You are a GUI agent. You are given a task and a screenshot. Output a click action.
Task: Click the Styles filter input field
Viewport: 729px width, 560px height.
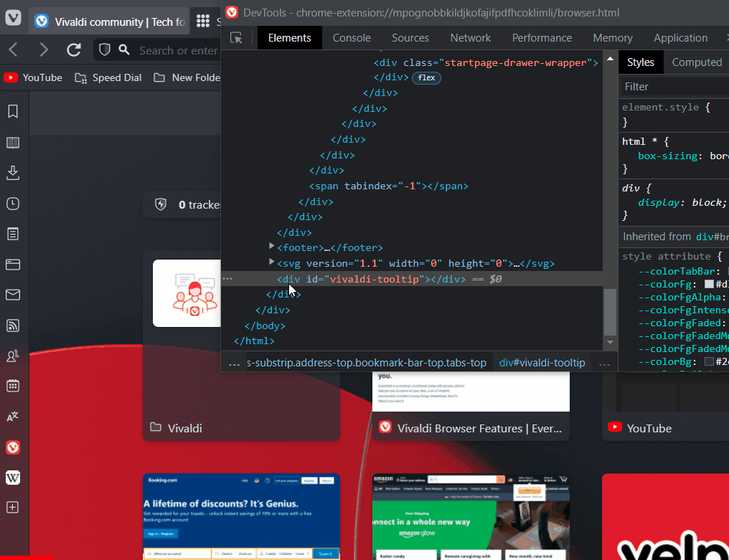pyautogui.click(x=673, y=86)
